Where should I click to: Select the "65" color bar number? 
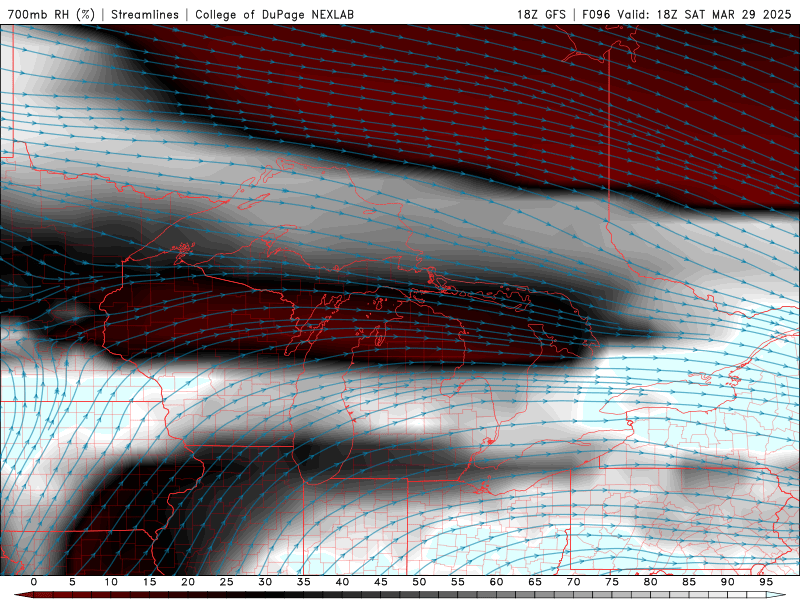tap(535, 582)
